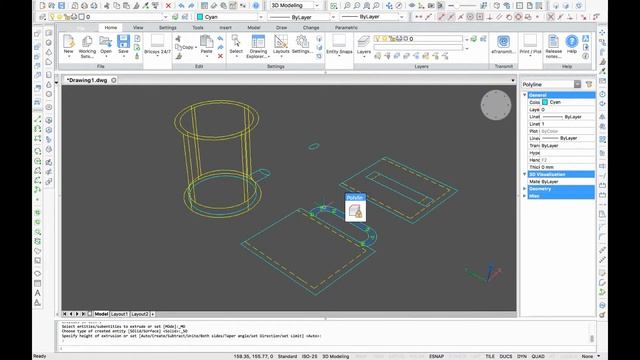The width and height of the screenshot is (640, 360).
Task: Toggle QUAD in status bar
Action: coord(538,356)
